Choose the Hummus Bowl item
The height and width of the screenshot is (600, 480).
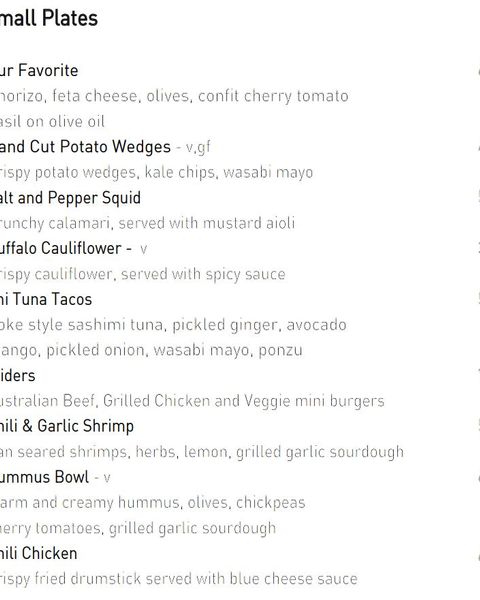[x=44, y=477]
